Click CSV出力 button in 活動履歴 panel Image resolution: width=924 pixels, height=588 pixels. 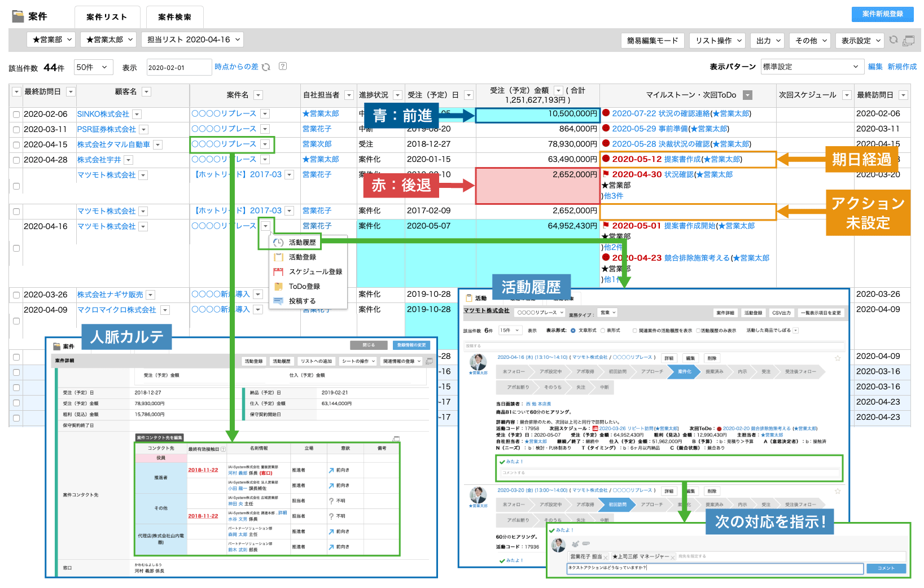pos(782,313)
